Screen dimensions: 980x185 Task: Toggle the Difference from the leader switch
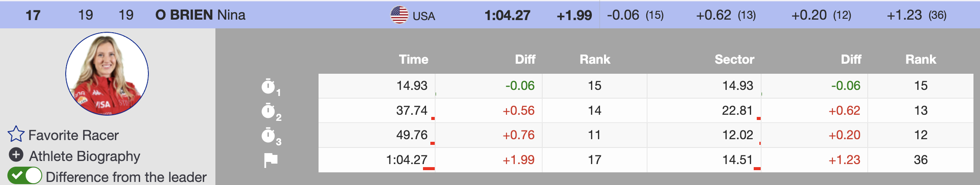click(25, 176)
